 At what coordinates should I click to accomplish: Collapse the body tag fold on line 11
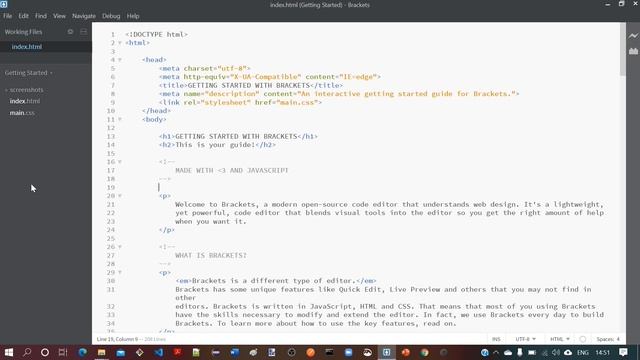(120, 120)
